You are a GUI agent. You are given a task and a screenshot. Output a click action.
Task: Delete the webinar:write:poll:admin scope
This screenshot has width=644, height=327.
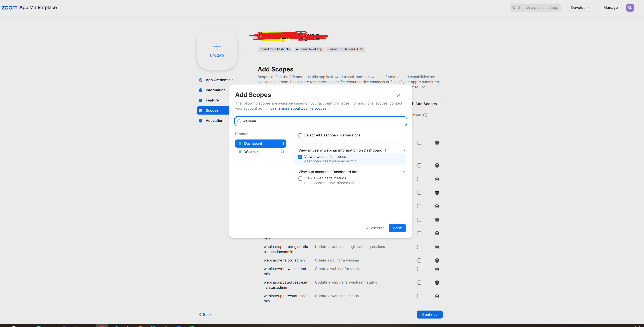pos(437,260)
